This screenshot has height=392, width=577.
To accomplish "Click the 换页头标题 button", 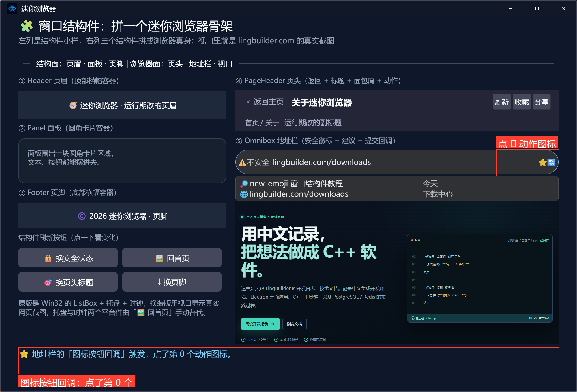I will 68,282.
